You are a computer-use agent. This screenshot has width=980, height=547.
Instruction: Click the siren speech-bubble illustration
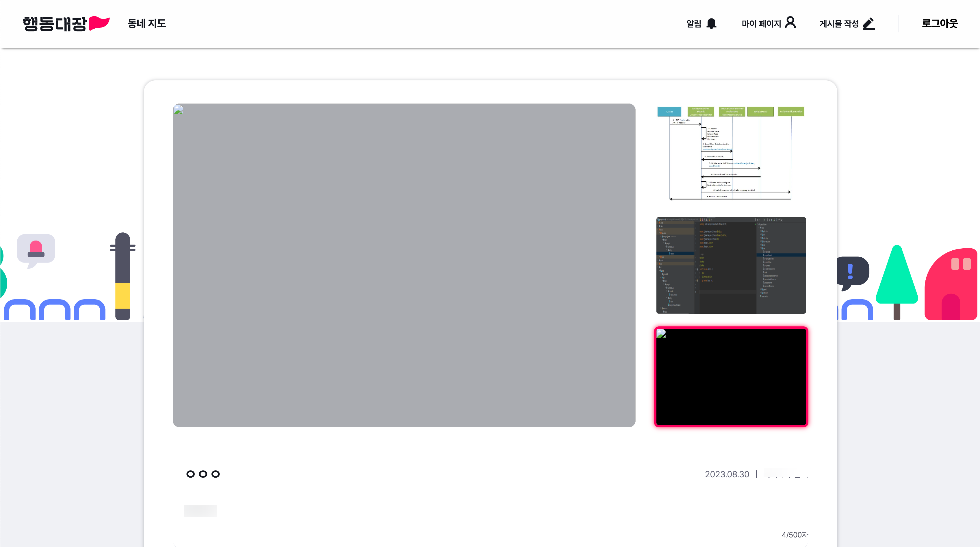[36, 249]
